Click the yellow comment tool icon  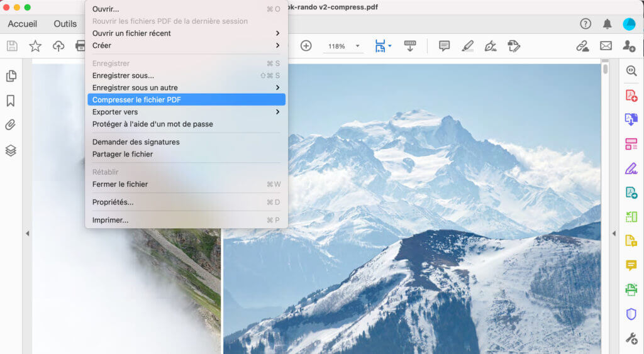tap(631, 265)
